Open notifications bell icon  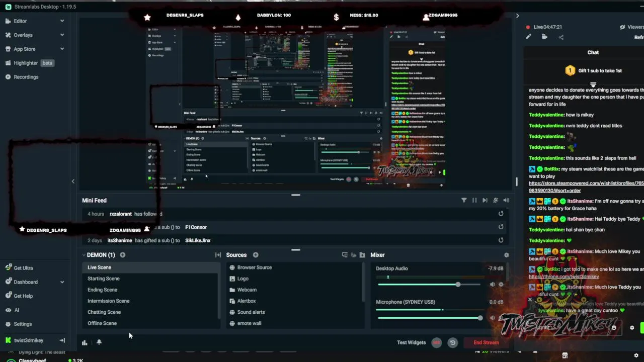[x=99, y=342]
